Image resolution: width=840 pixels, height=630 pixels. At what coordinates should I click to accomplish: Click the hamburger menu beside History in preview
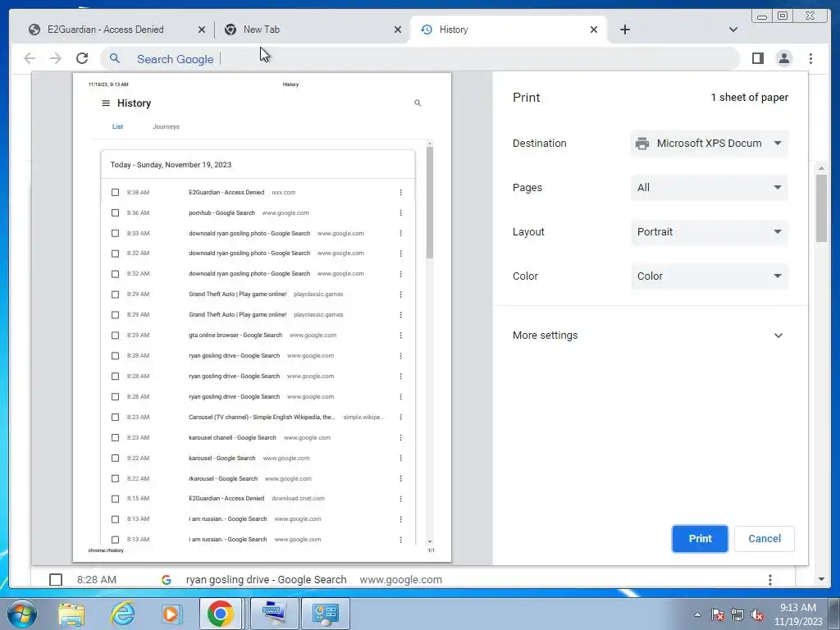tap(106, 103)
